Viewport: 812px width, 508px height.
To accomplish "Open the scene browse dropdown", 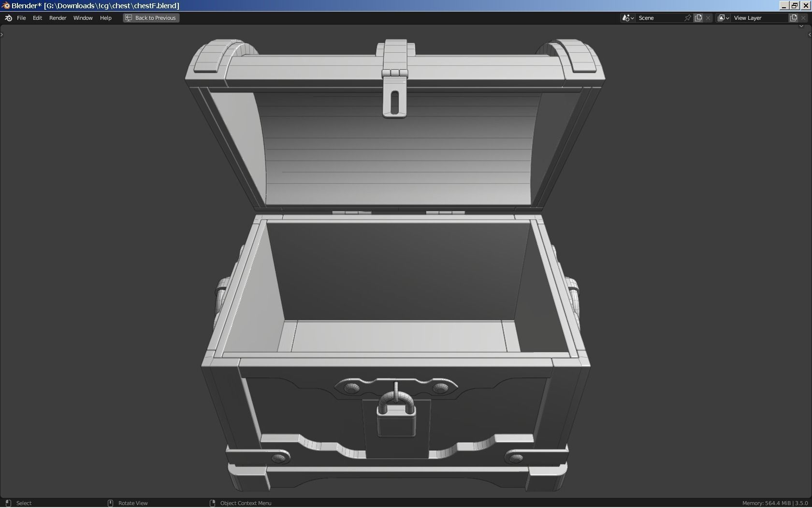I will [x=628, y=18].
